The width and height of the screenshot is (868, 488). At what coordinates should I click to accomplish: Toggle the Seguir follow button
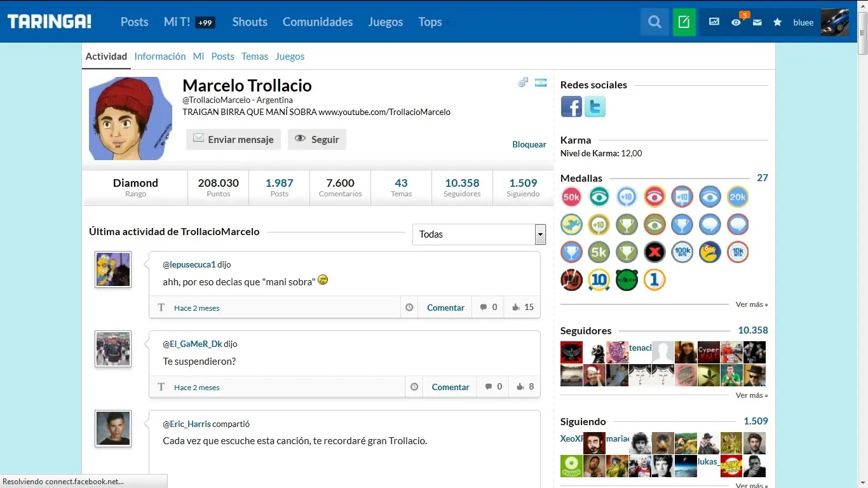coord(317,139)
